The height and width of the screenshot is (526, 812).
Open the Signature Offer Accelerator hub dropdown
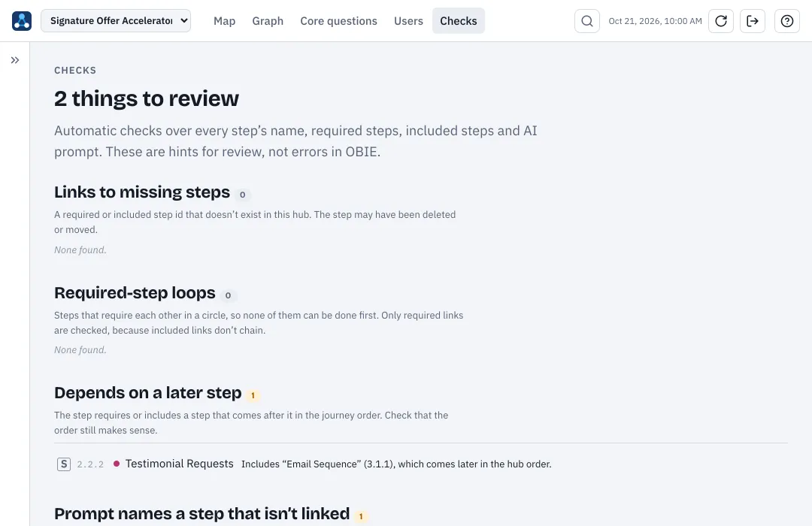click(116, 21)
